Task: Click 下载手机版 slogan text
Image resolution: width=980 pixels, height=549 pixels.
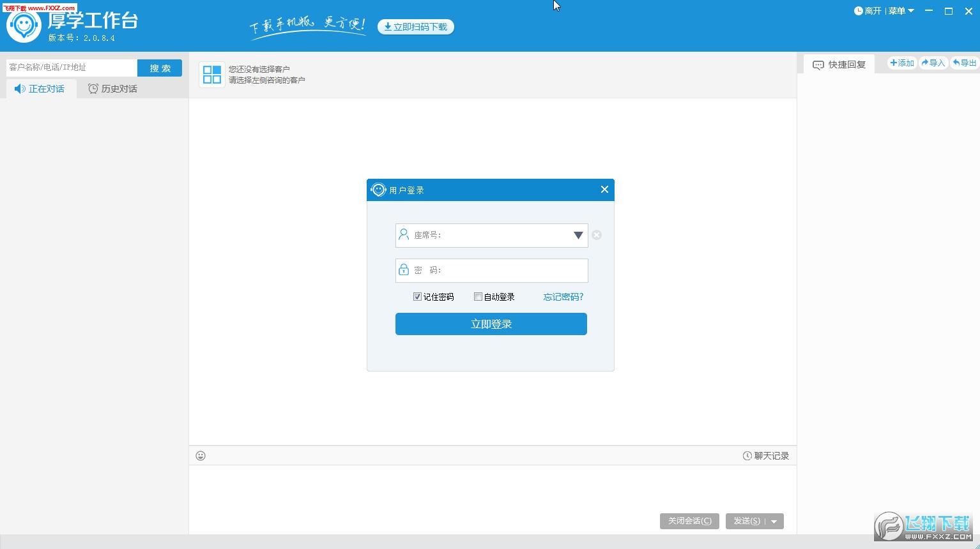Action: (307, 27)
